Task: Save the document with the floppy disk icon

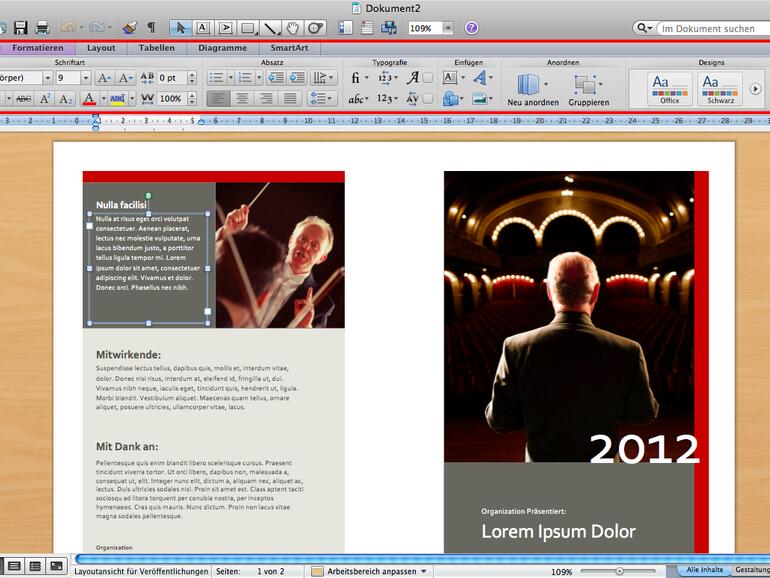Action: (x=21, y=28)
